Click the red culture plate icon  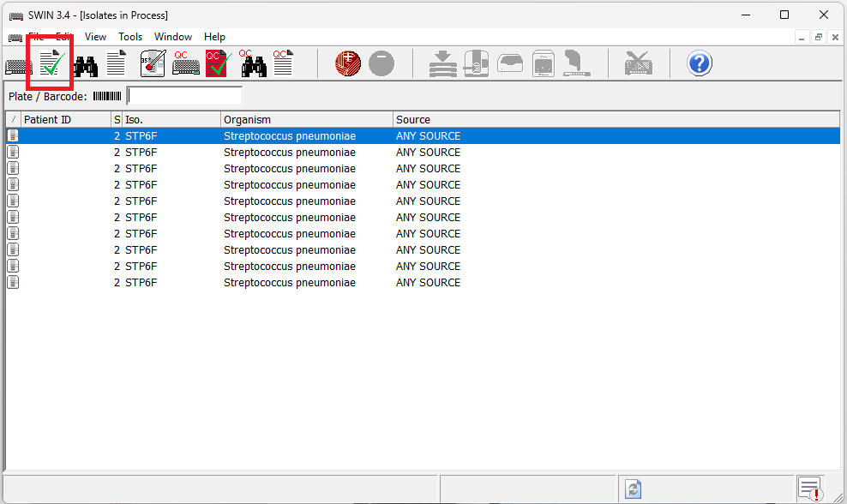(348, 63)
